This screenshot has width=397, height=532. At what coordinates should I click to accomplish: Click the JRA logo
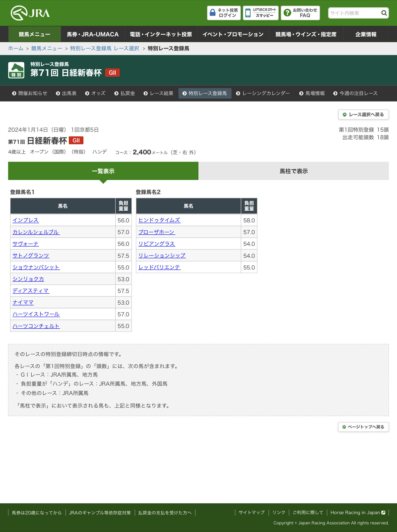tap(30, 13)
